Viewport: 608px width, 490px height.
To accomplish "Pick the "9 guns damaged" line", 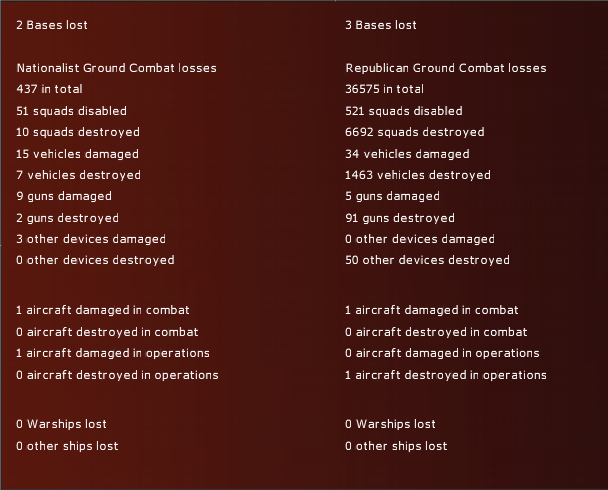I will (x=64, y=196).
